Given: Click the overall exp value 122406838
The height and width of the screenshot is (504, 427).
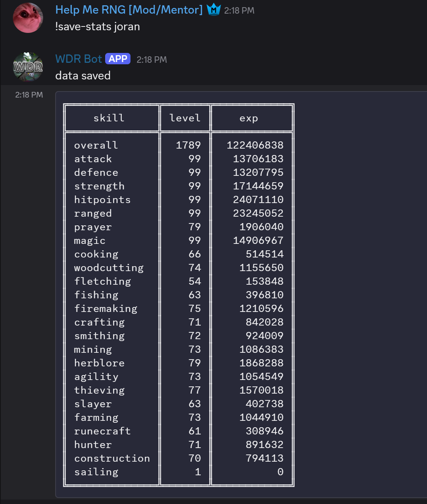Looking at the screenshot, I should coord(255,145).
